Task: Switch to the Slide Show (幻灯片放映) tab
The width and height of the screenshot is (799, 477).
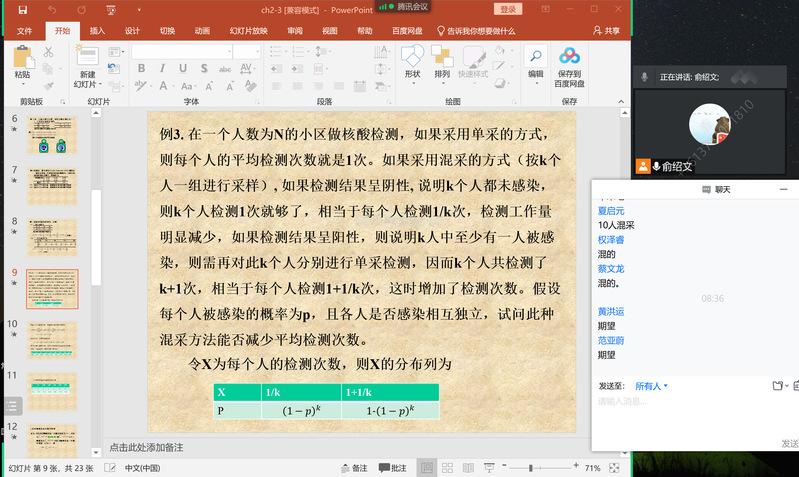Action: tap(249, 31)
